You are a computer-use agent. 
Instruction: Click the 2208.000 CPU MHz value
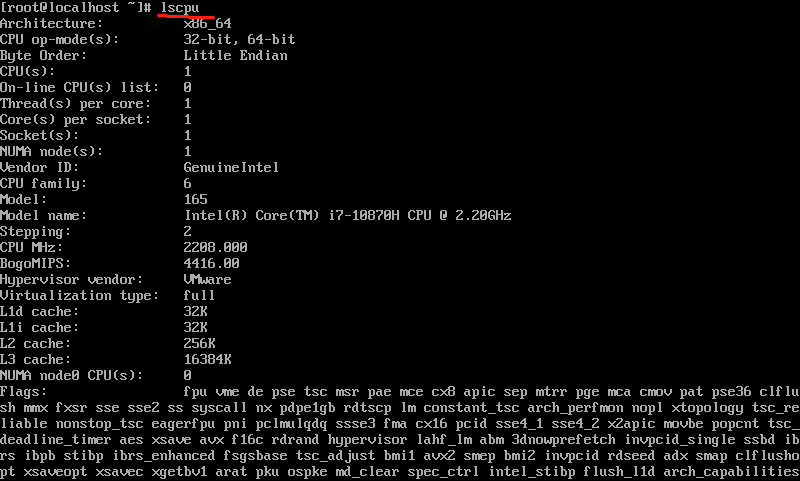pyautogui.click(x=215, y=247)
